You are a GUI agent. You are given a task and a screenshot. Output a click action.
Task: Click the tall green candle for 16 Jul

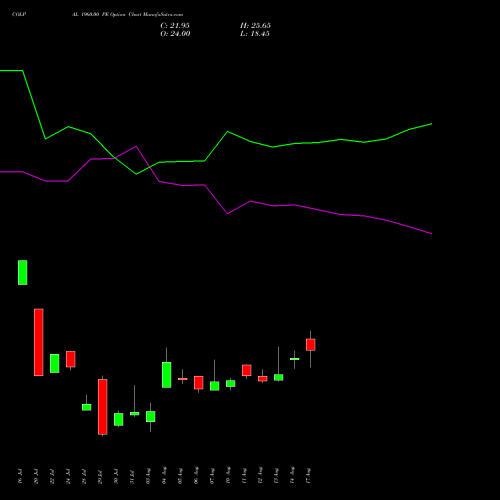point(23,272)
